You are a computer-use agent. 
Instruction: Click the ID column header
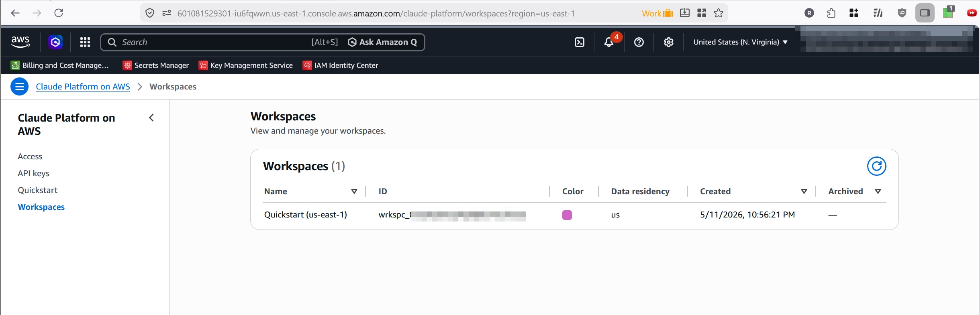pyautogui.click(x=383, y=191)
